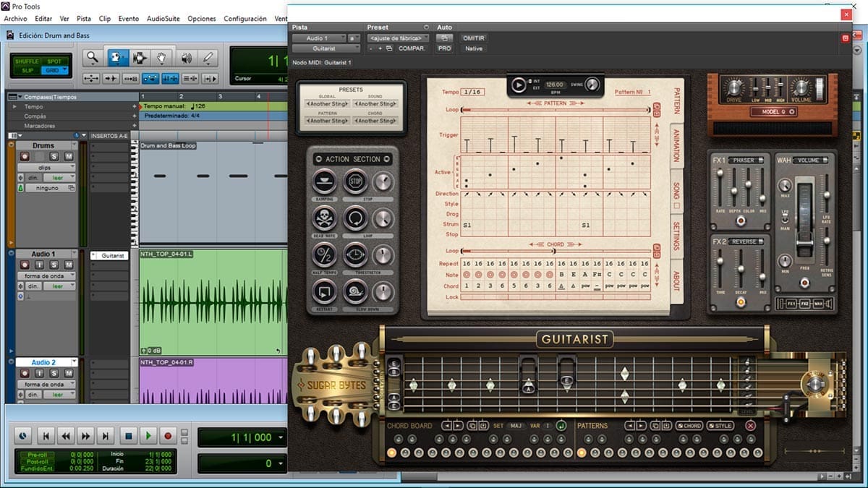This screenshot has width=868, height=488.
Task: Click the transport Record button
Action: [x=168, y=436]
